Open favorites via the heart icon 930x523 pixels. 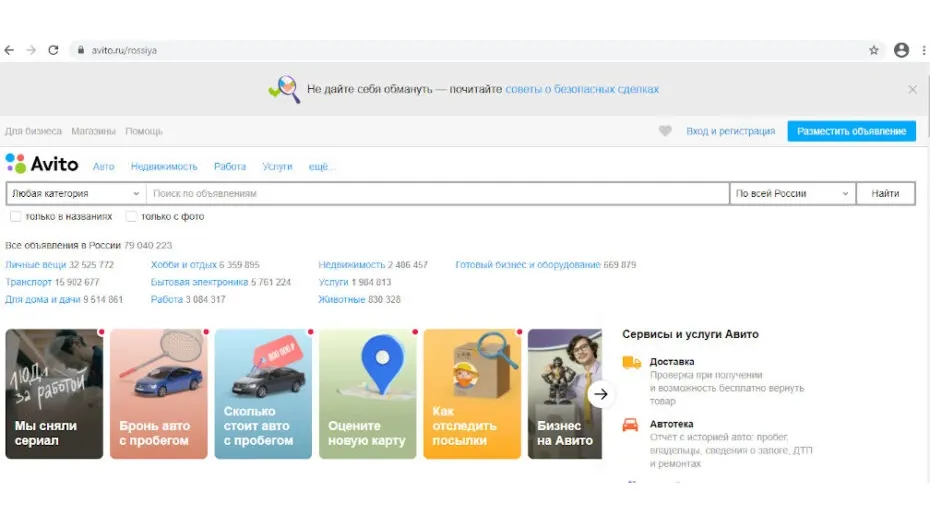pos(665,131)
